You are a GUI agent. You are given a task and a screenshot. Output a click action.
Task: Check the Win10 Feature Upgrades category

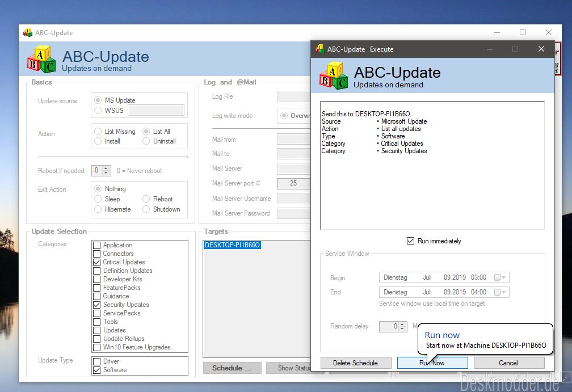pos(96,347)
